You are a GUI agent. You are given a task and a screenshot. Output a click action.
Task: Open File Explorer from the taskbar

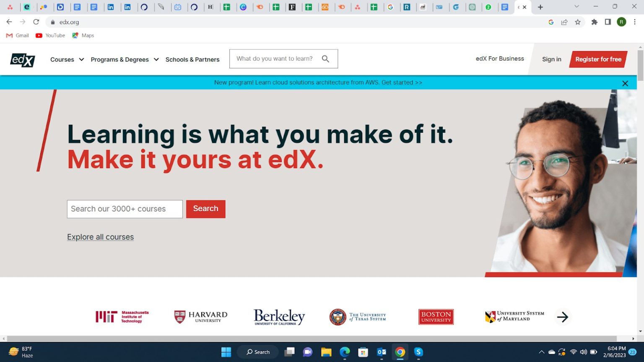[x=326, y=352]
